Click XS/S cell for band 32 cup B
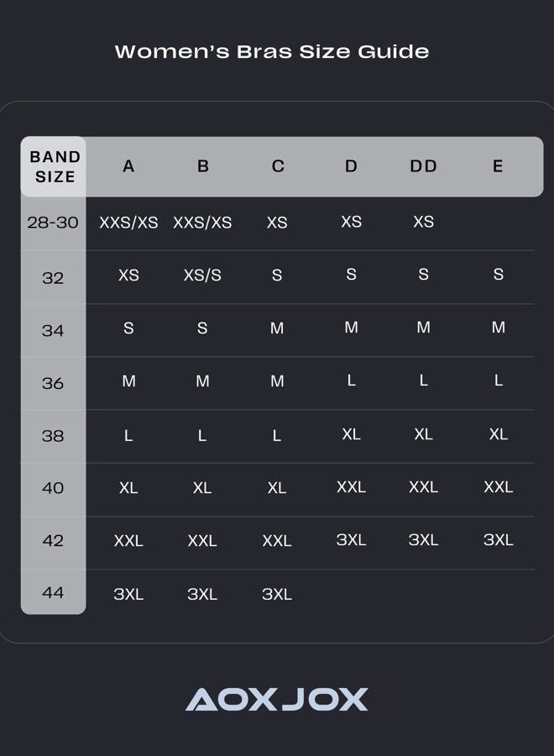 (x=202, y=275)
